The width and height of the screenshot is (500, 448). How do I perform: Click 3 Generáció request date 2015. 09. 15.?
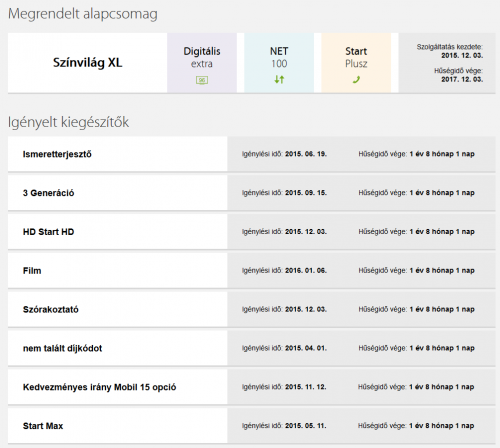306,193
